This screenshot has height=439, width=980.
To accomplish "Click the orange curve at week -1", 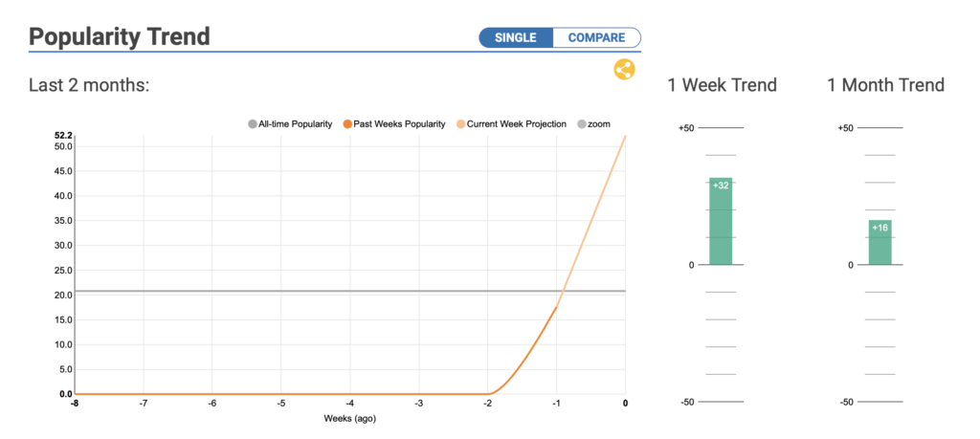I will click(x=556, y=307).
